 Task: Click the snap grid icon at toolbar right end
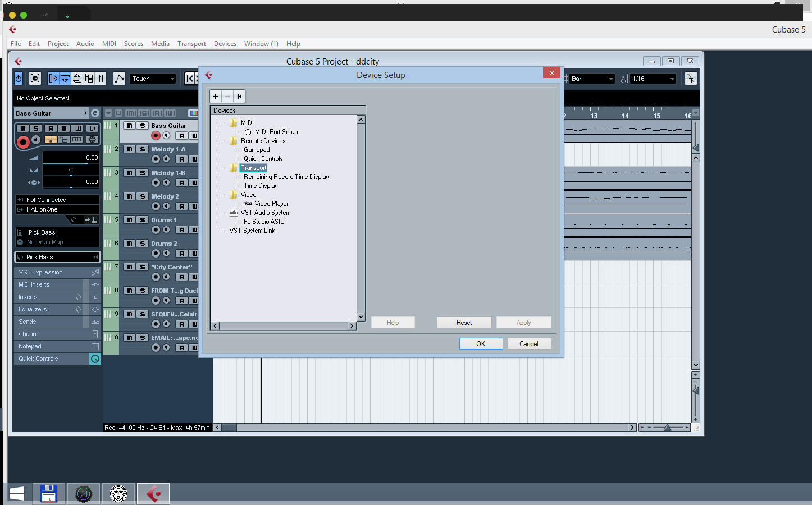coord(691,79)
